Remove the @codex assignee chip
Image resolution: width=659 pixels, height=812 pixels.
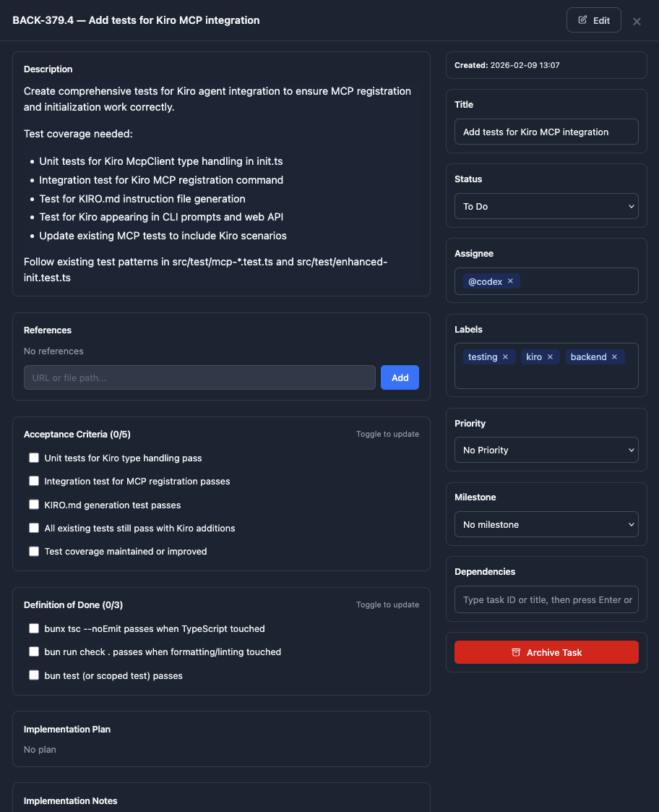click(510, 281)
